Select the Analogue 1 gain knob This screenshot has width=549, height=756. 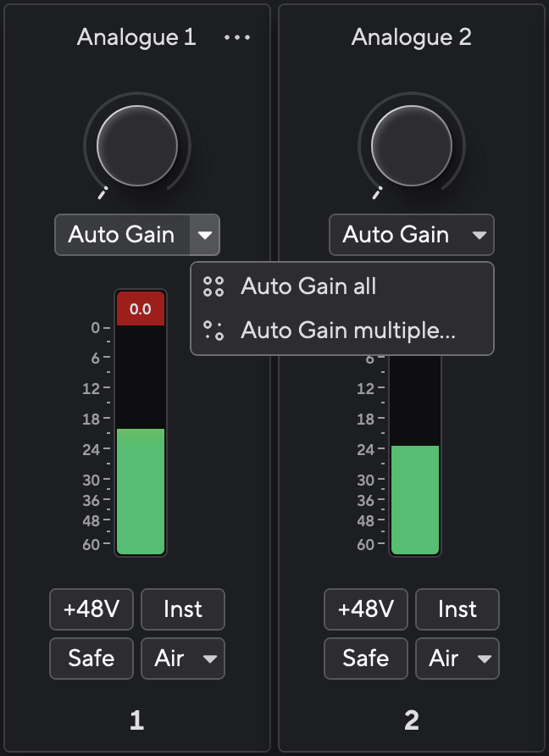pyautogui.click(x=137, y=145)
